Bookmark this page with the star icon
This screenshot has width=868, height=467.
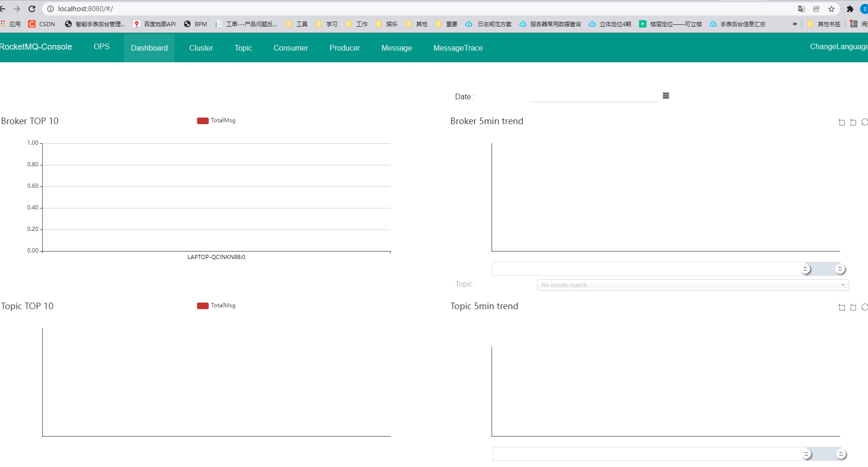point(831,9)
